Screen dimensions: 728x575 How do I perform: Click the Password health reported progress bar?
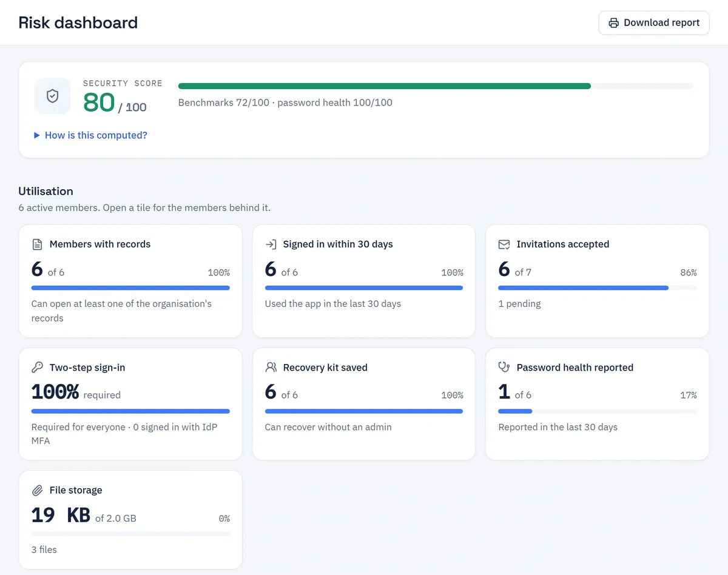point(598,411)
